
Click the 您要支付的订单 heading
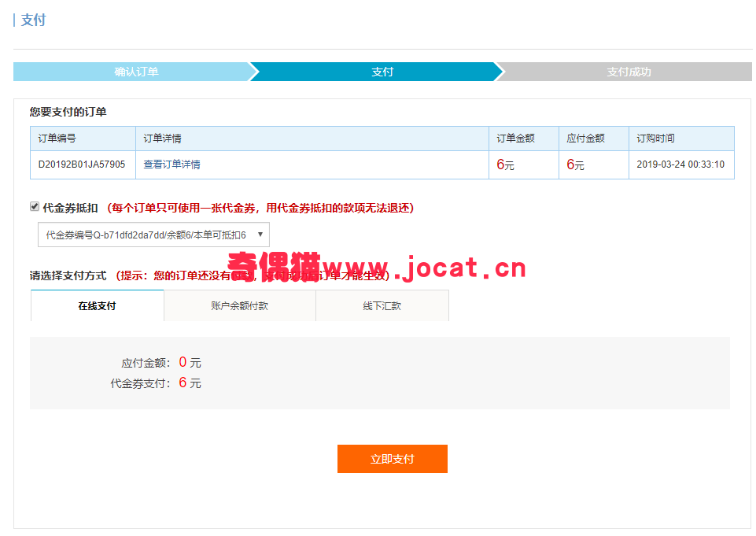coord(68,112)
